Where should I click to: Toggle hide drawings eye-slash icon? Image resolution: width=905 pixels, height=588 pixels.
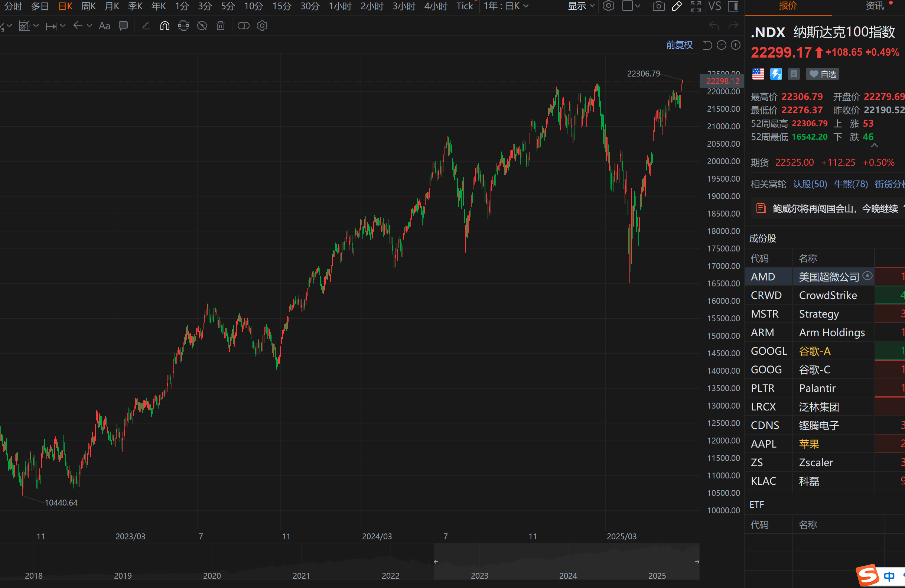coord(202,26)
